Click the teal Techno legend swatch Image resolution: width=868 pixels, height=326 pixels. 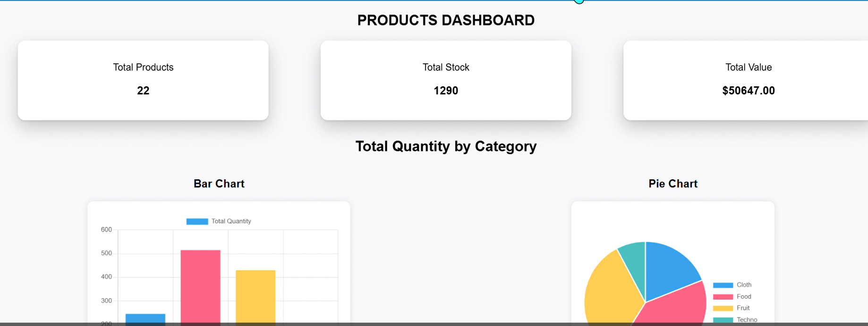tap(723, 320)
